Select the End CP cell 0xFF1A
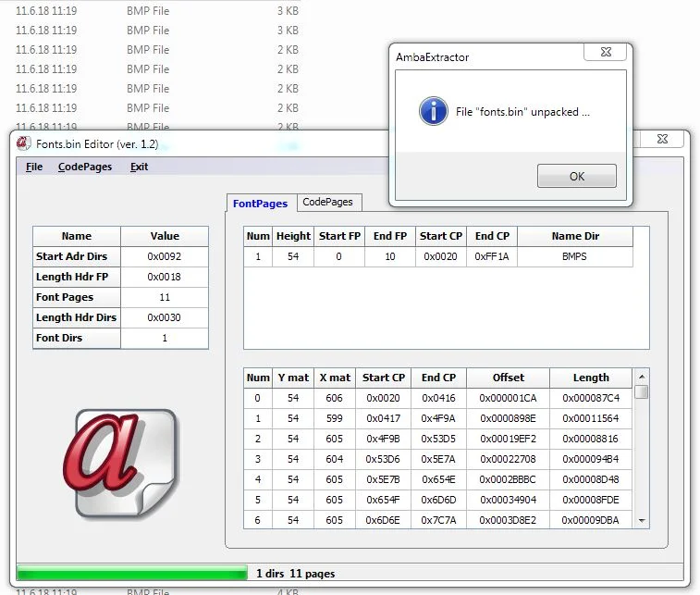 click(x=492, y=256)
